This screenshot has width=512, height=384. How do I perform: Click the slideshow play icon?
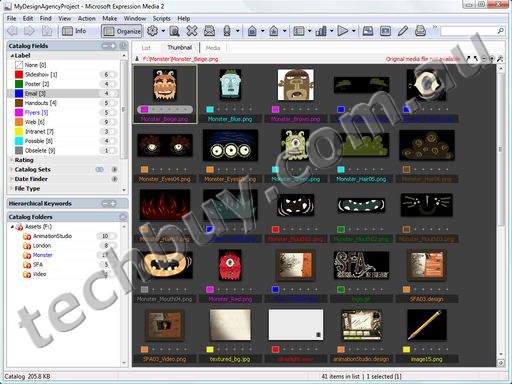tap(342, 31)
